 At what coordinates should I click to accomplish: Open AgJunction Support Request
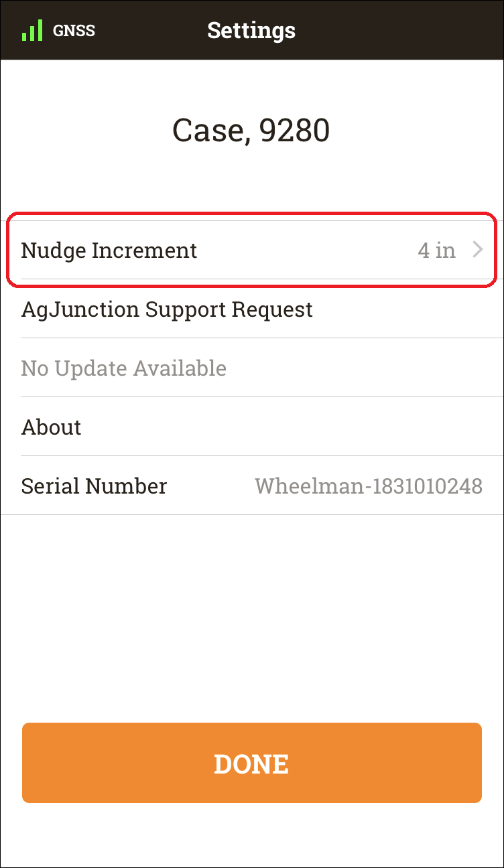[x=251, y=309]
